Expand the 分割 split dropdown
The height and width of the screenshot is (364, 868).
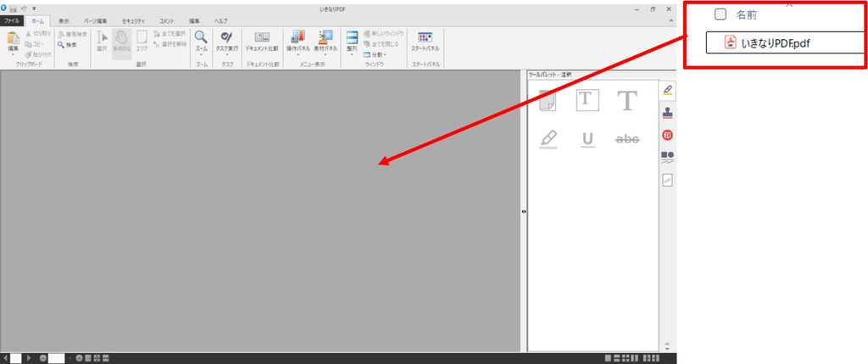tap(375, 54)
